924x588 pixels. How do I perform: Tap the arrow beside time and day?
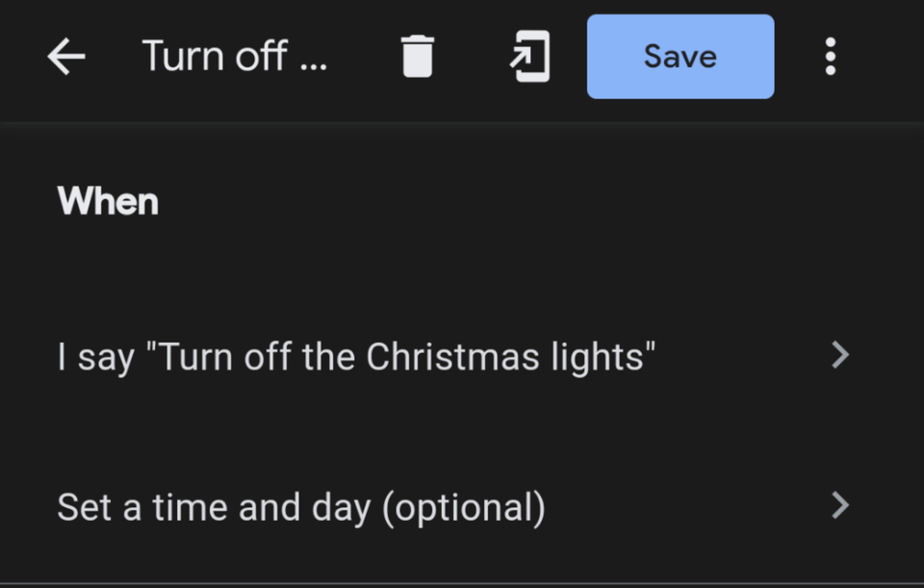(839, 505)
